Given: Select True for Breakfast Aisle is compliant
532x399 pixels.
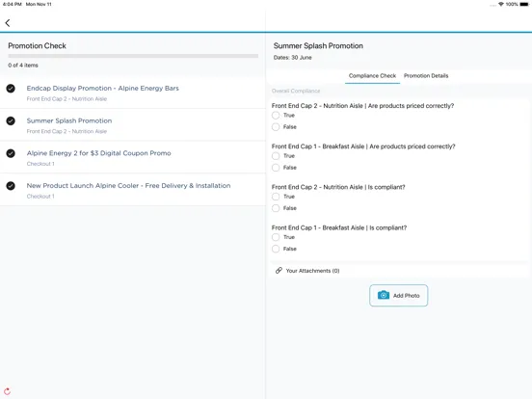Looking at the screenshot, I should tap(276, 237).
